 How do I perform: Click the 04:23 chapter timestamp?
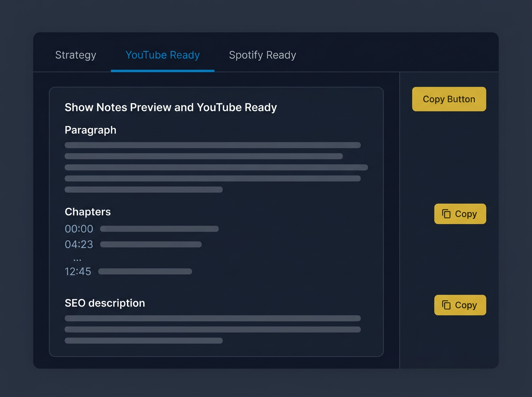[x=79, y=245]
